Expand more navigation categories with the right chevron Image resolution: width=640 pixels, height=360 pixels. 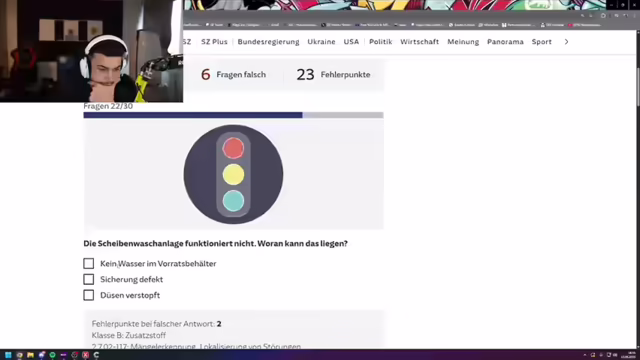click(566, 42)
